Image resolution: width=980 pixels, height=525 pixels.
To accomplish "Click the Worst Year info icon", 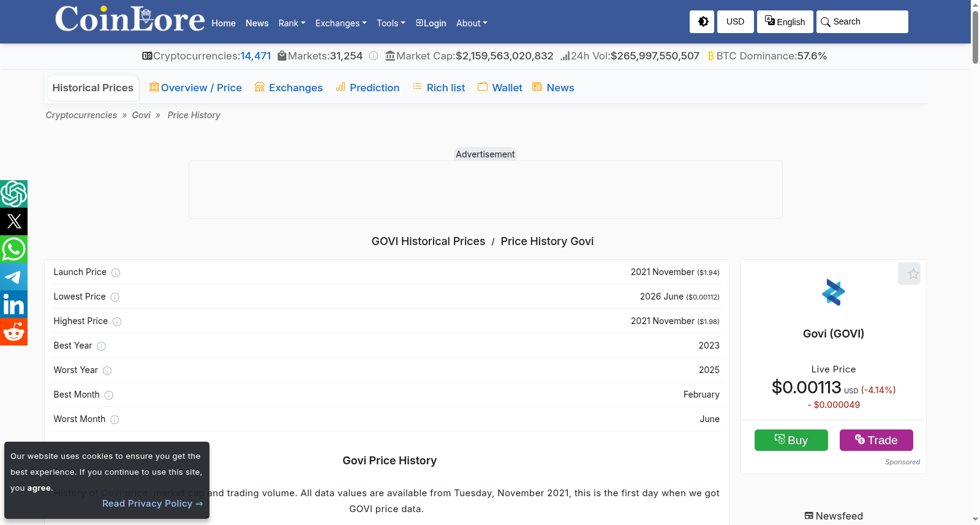I will [107, 371].
